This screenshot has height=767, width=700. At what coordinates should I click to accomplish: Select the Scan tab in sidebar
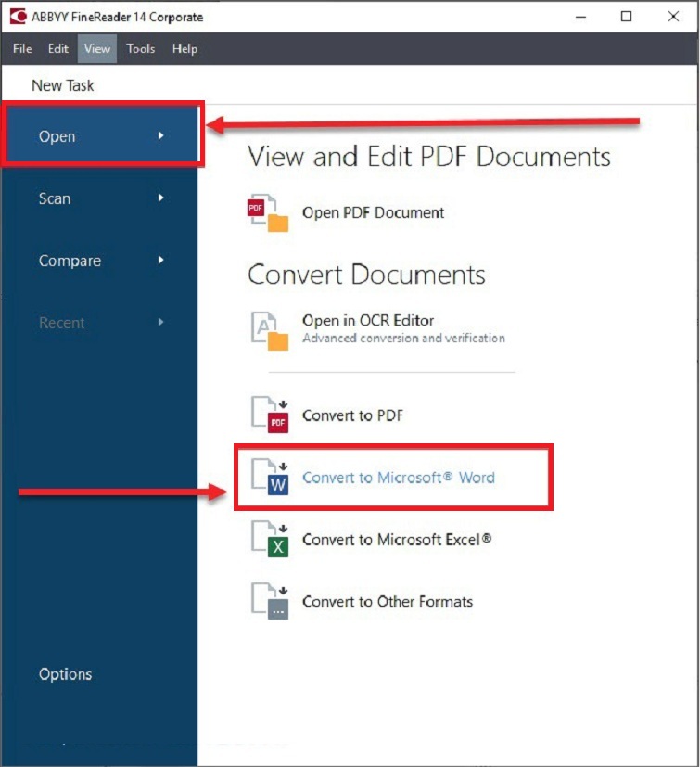55,198
